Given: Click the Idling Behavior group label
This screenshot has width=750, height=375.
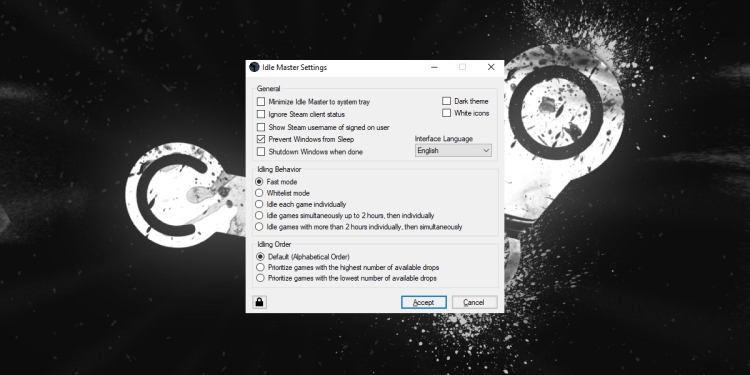Looking at the screenshot, I should [x=279, y=169].
